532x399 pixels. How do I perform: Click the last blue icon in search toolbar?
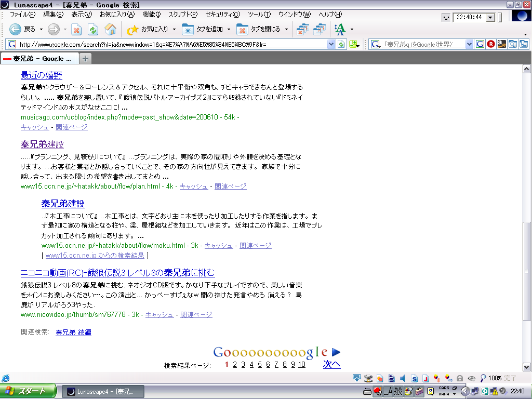click(524, 44)
